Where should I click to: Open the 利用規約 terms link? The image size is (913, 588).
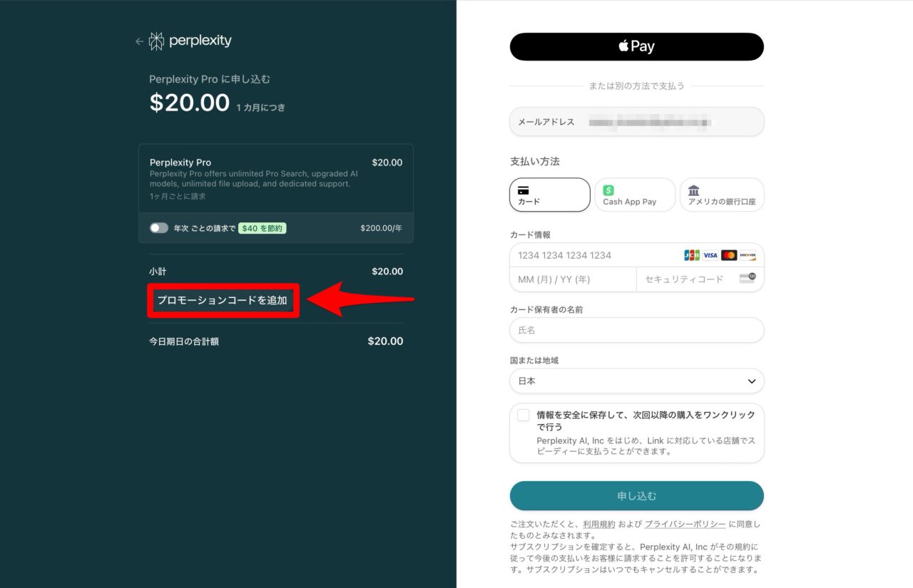(599, 523)
